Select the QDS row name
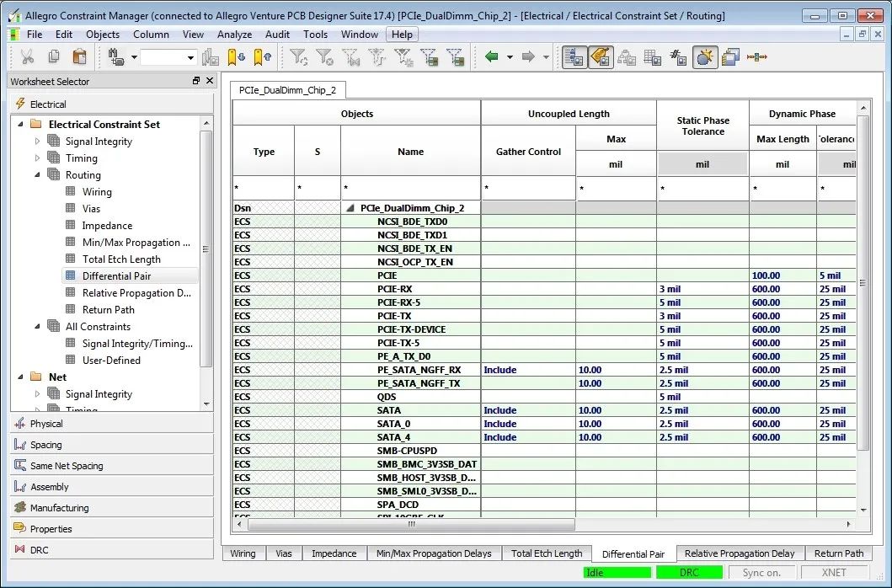This screenshot has width=892, height=588. click(387, 397)
